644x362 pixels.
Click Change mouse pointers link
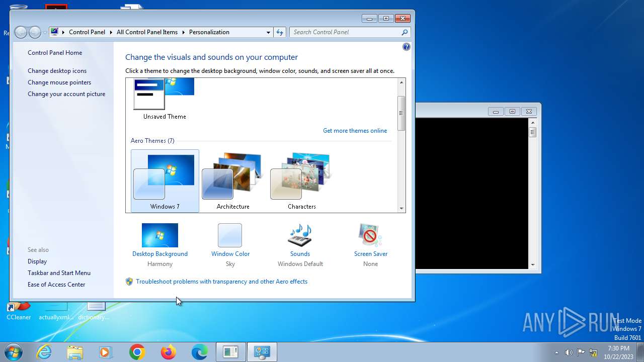coord(59,82)
